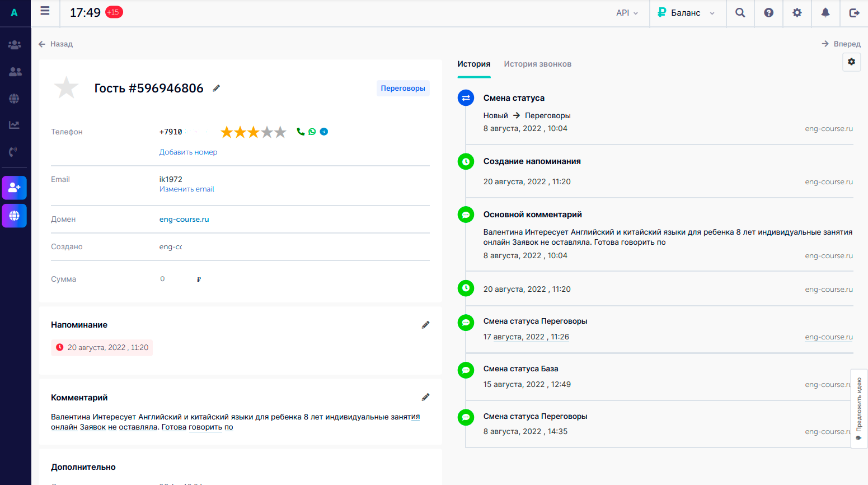
Task: Expand the Баланс dropdown
Action: pos(687,13)
